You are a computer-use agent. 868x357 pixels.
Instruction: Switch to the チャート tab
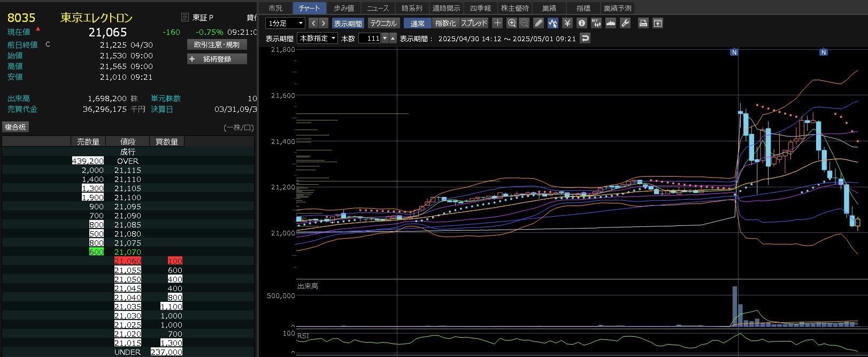pyautogui.click(x=309, y=8)
